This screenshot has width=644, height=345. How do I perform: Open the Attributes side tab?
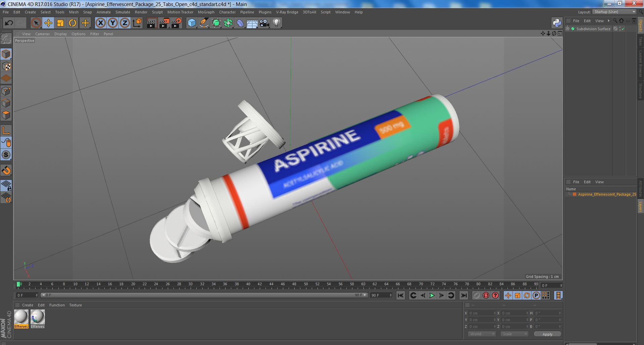pyautogui.click(x=640, y=189)
